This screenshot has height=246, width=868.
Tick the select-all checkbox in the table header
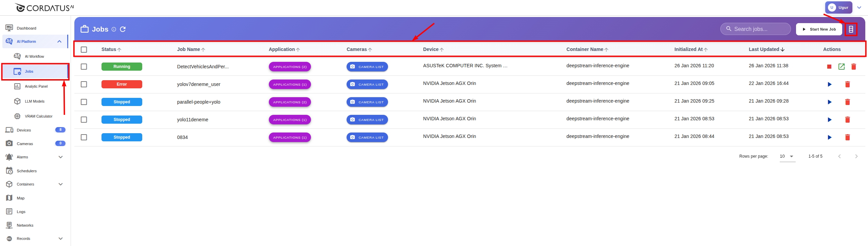pyautogui.click(x=84, y=50)
